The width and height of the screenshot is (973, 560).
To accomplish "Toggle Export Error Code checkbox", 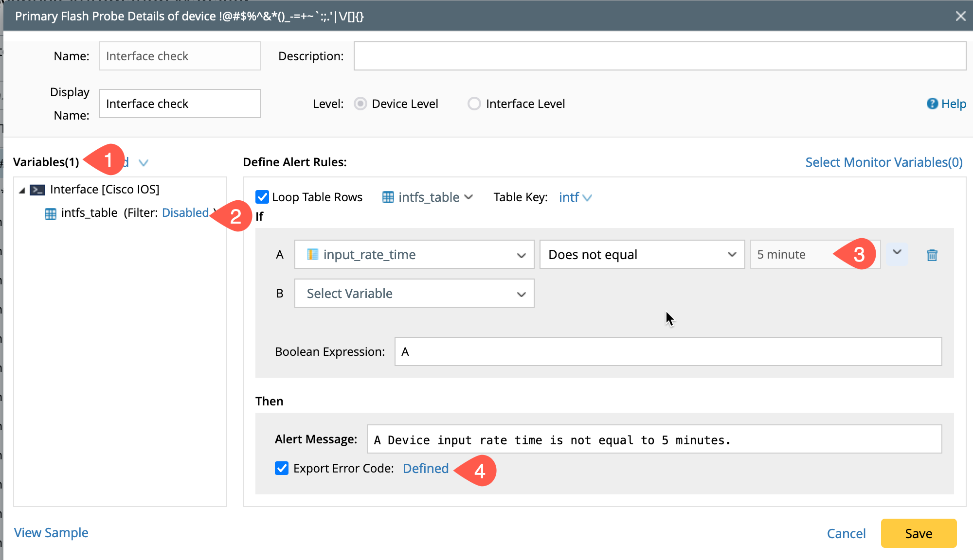I will point(282,468).
